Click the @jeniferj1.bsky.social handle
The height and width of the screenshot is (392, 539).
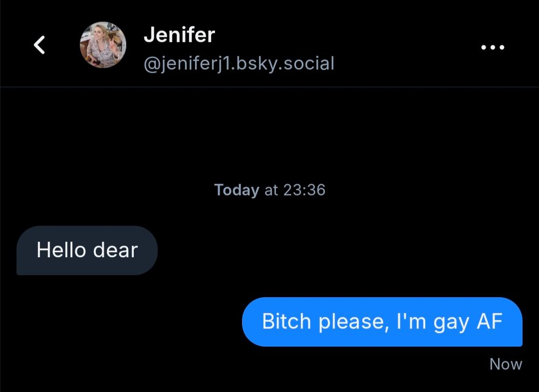click(x=239, y=64)
